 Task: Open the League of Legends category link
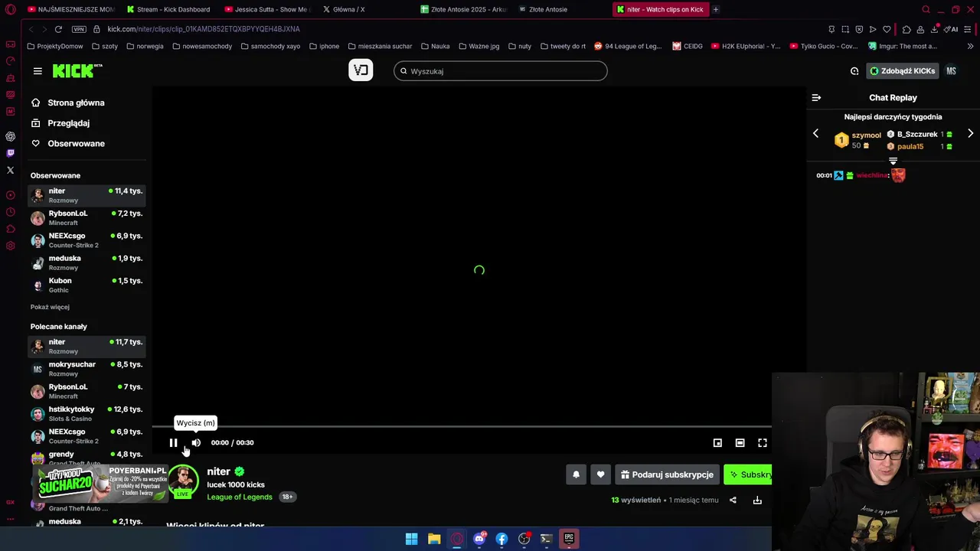point(240,497)
